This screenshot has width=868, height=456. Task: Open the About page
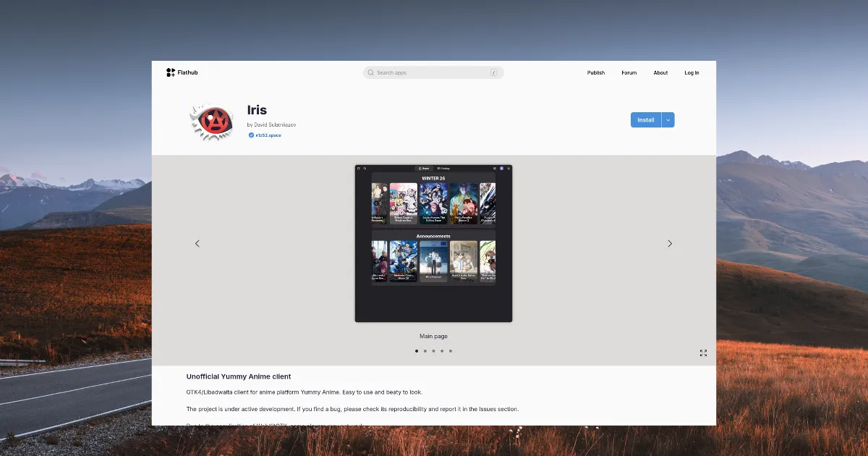[x=660, y=73]
